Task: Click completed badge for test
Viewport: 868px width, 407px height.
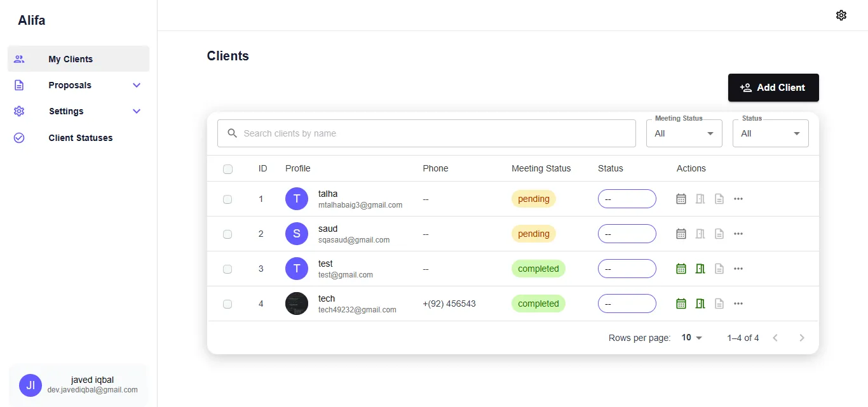Action: coord(538,269)
